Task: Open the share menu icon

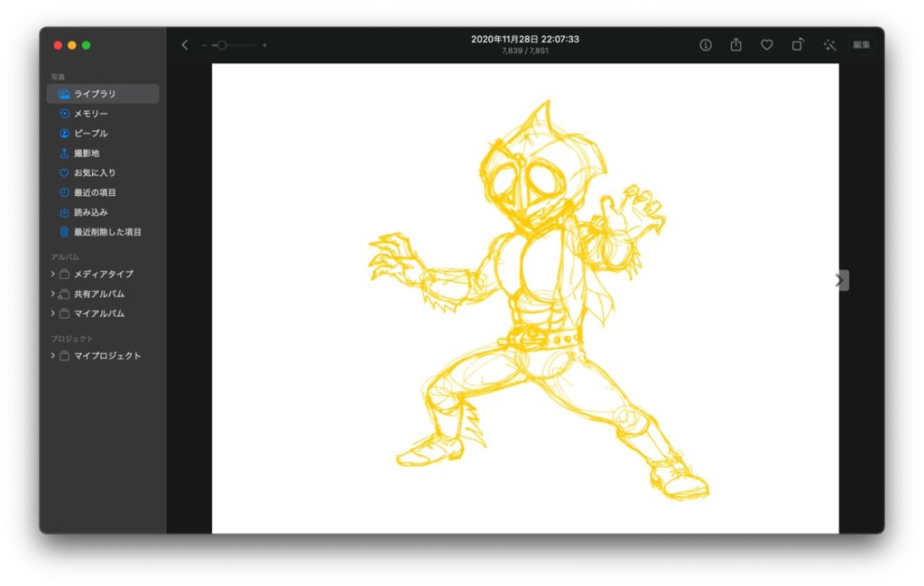Action: click(x=736, y=44)
